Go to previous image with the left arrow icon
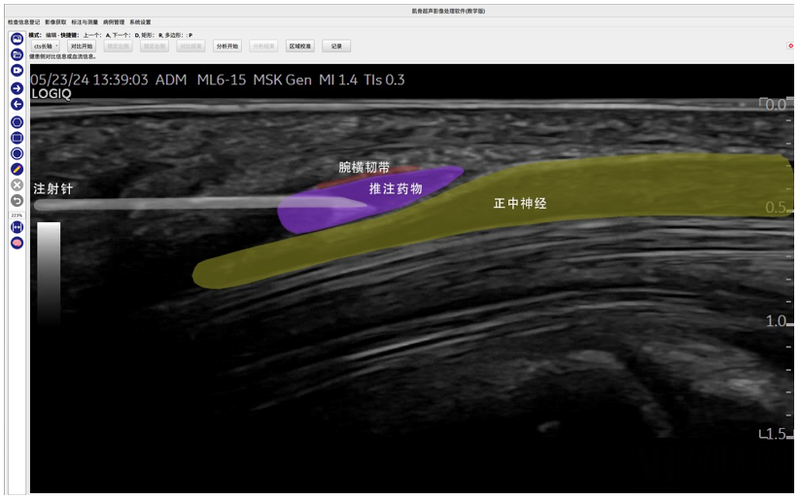The height and width of the screenshot is (499, 800). click(17, 104)
